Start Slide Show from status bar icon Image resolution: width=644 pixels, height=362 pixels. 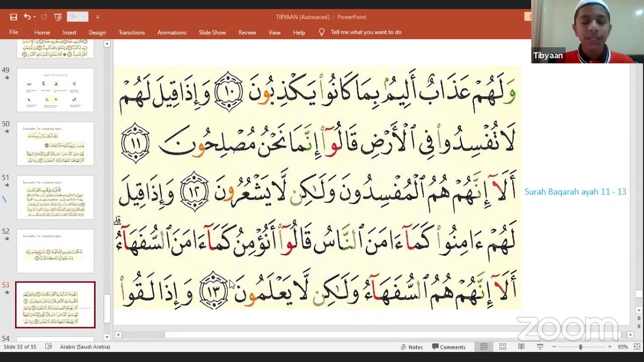[540, 347]
